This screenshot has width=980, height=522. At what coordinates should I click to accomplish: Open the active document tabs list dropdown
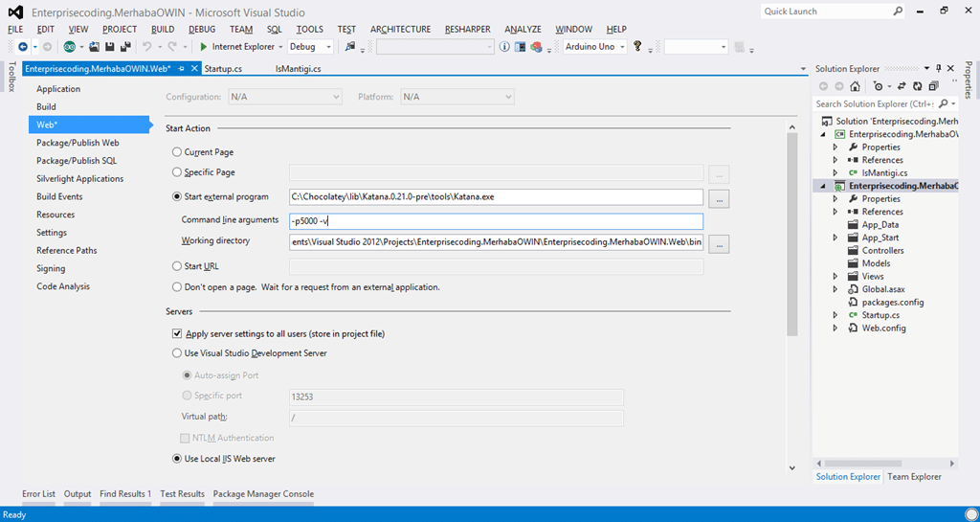click(803, 69)
